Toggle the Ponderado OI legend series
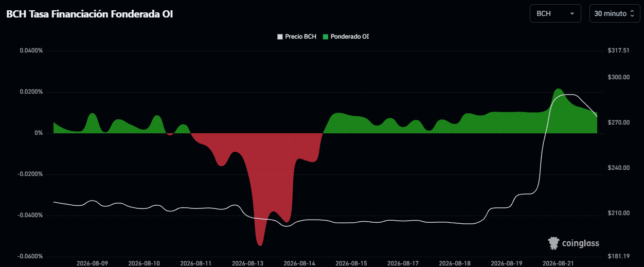Viewport: 644px width, 267px height. [x=346, y=37]
